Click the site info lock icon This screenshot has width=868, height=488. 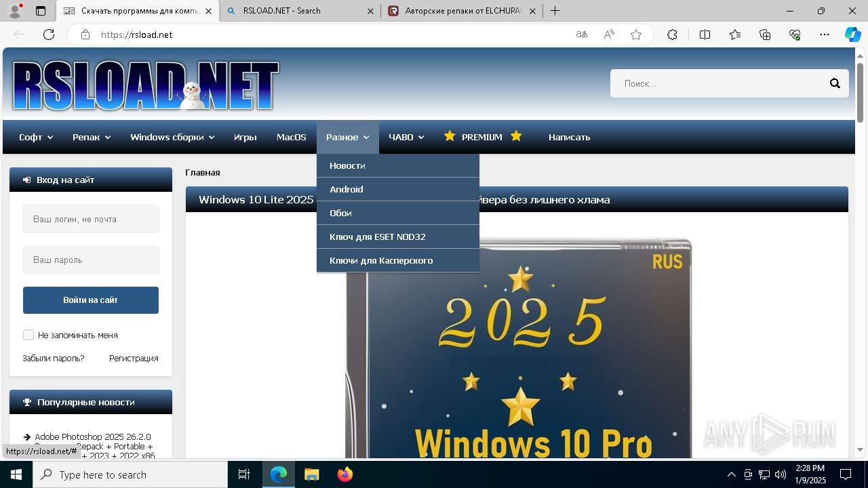(85, 35)
